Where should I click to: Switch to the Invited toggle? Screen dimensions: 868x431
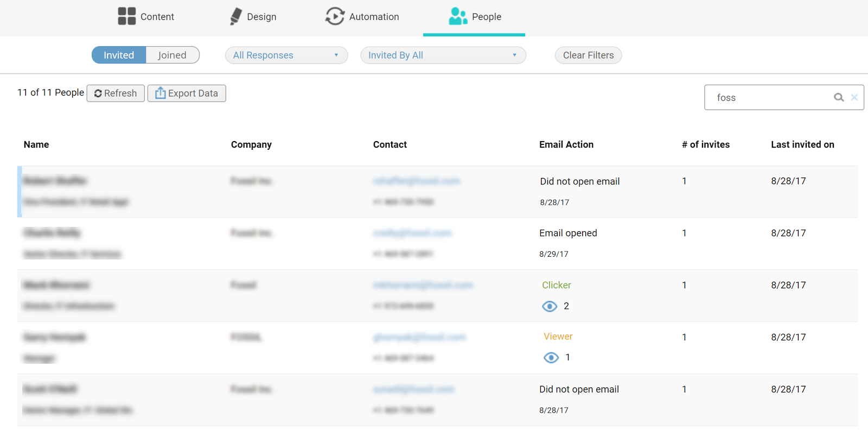(119, 55)
